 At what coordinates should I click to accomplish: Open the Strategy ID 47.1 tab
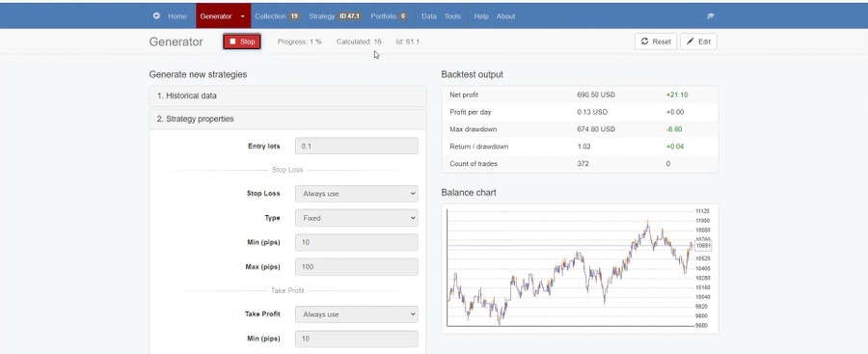[336, 16]
